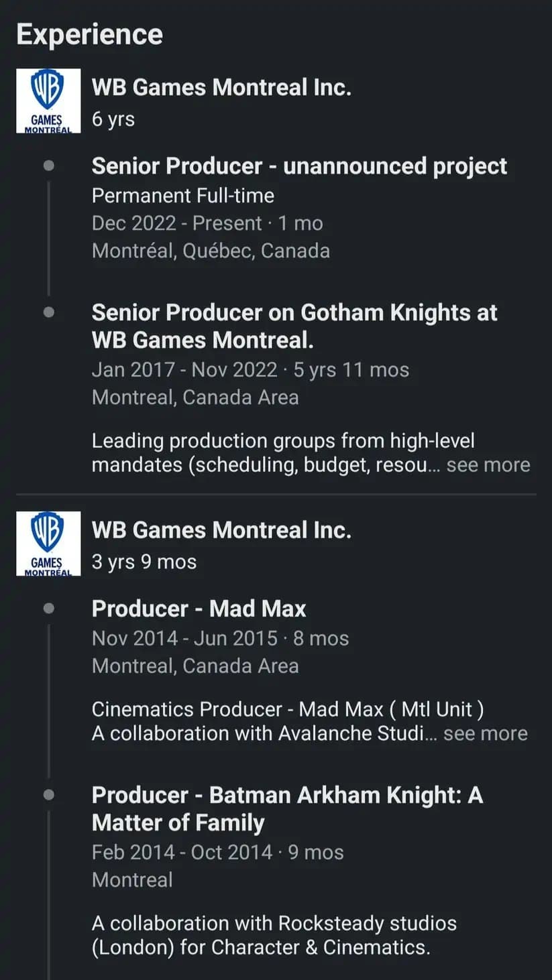Viewport: 552px width, 980px height.
Task: Tap the Rocksteady studios collaboration description
Action: (x=274, y=935)
